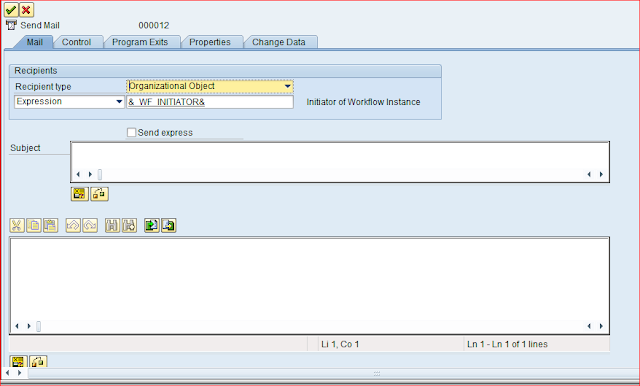
Task: Cancel using the red X button
Action: [26, 10]
